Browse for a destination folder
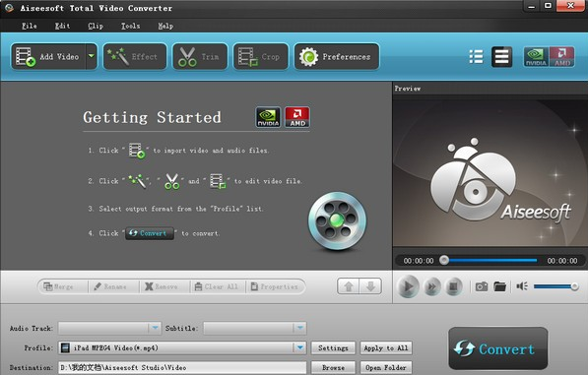This screenshot has width=588, height=375. [x=333, y=367]
